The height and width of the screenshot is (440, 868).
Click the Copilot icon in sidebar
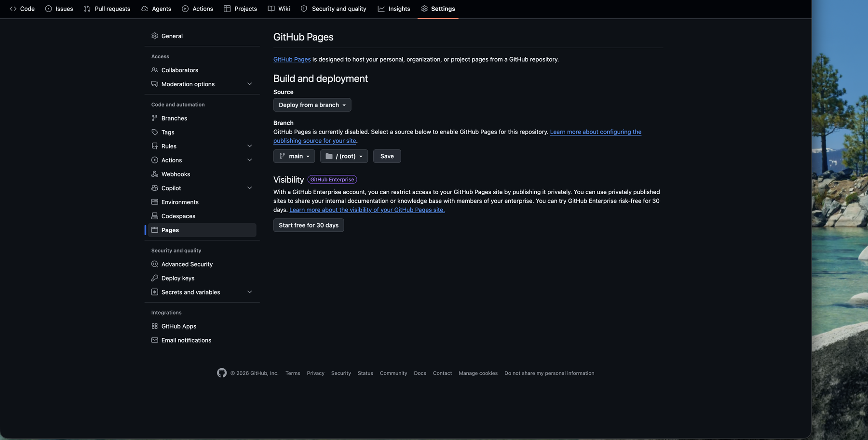(155, 188)
